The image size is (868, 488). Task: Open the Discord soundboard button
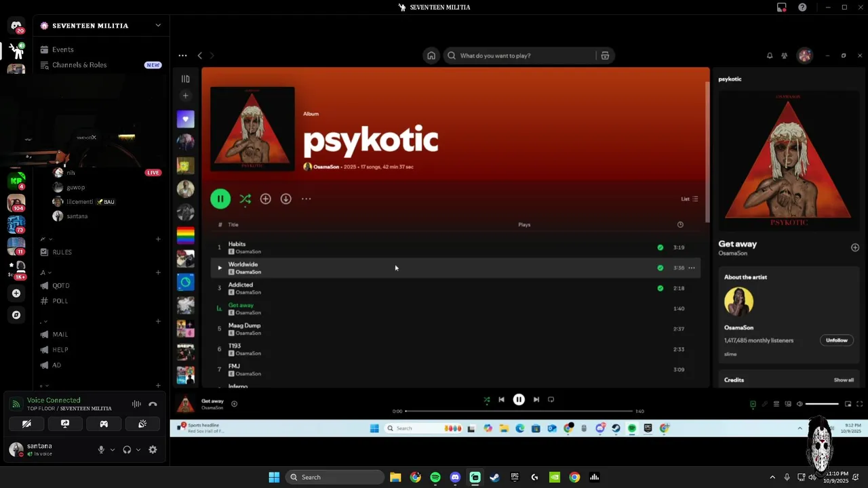142,424
